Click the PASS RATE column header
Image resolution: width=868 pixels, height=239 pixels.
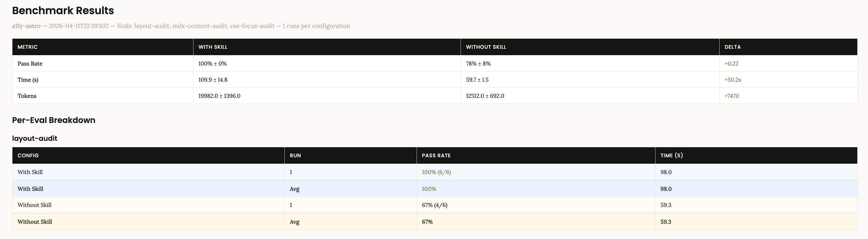(x=536, y=155)
